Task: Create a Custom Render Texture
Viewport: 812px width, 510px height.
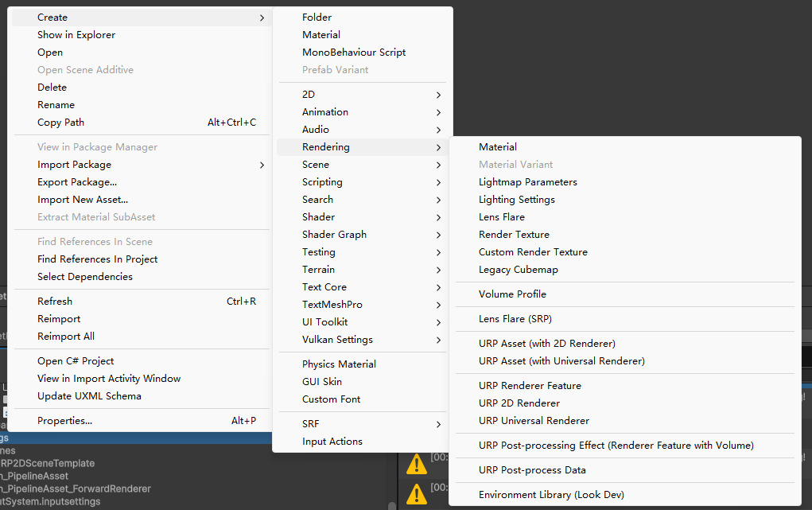Action: coord(625,252)
